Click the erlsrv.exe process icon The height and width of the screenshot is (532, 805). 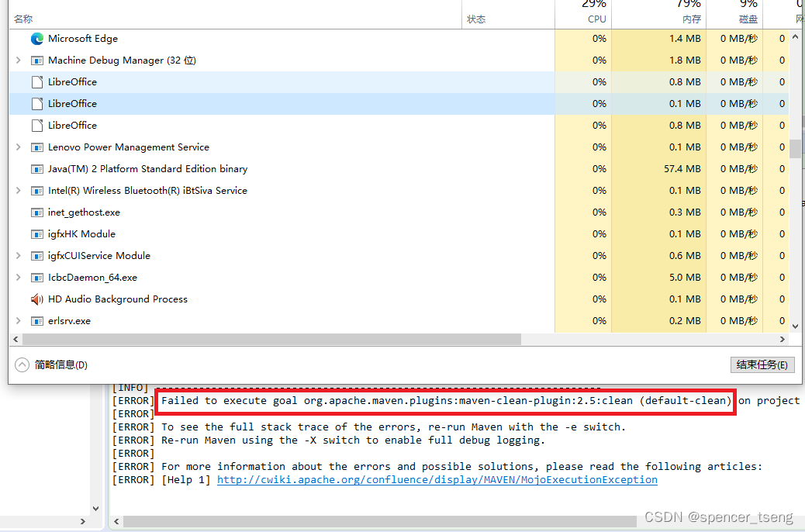click(36, 320)
